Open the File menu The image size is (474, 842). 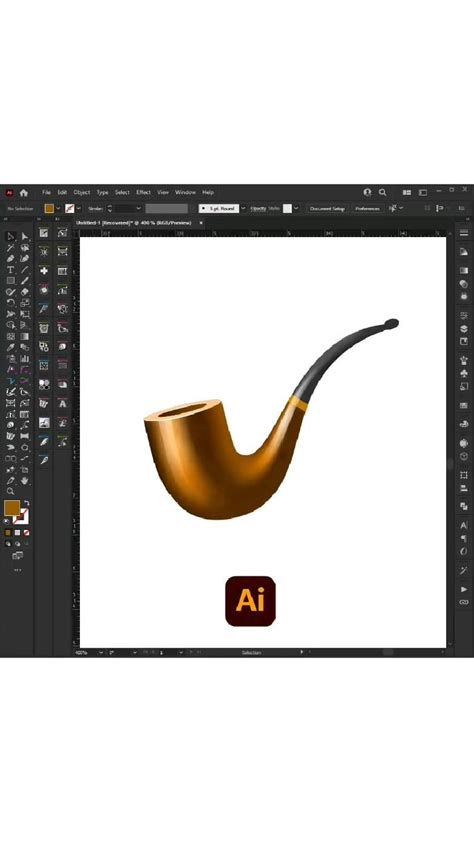click(46, 192)
